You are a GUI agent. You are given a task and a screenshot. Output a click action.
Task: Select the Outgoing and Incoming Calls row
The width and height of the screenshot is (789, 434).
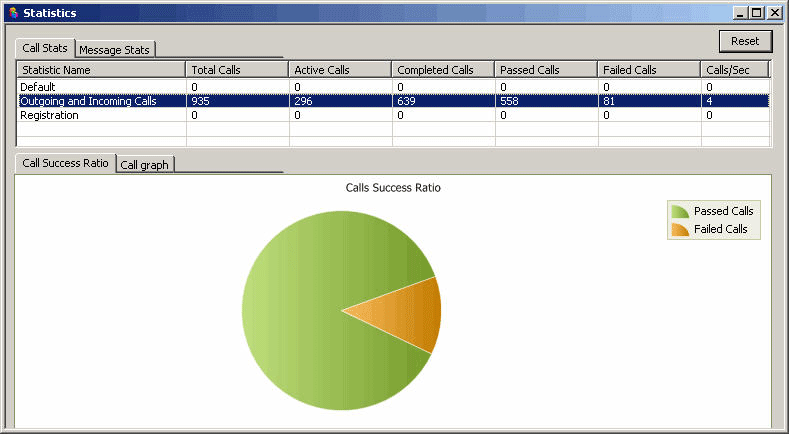click(x=100, y=101)
